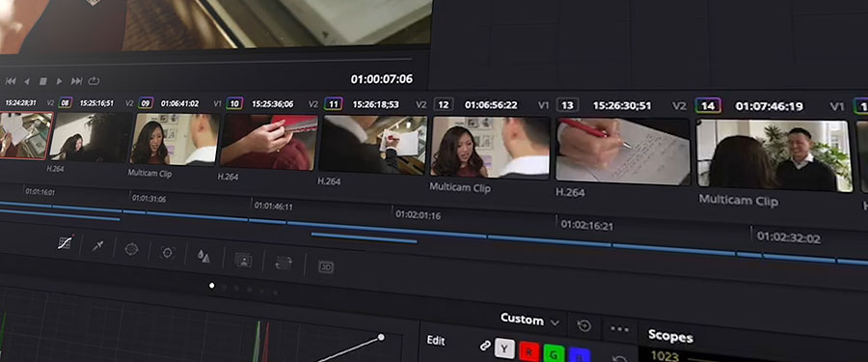
Task: Click the viewer timecode 01:00:07:06
Action: (381, 79)
